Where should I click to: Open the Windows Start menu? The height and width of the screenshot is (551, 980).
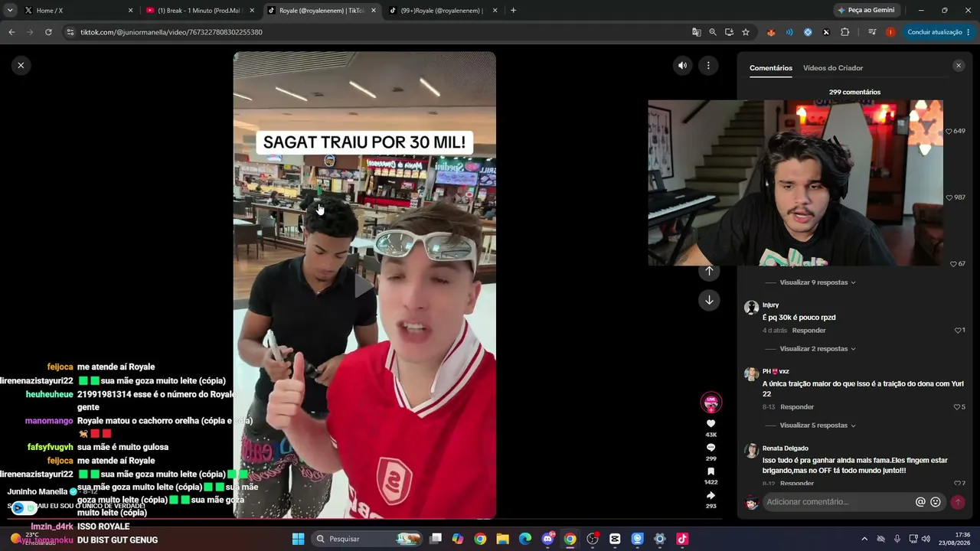(298, 539)
